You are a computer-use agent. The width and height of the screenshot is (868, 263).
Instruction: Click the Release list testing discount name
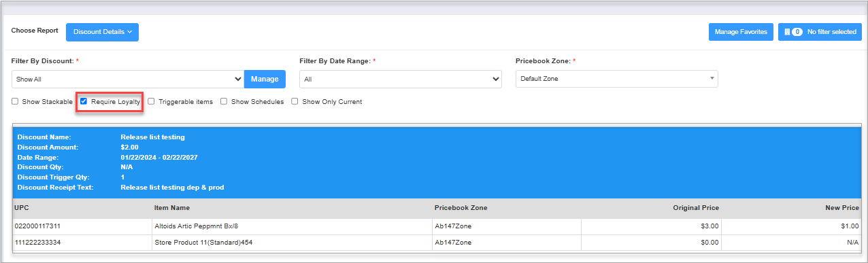click(152, 137)
